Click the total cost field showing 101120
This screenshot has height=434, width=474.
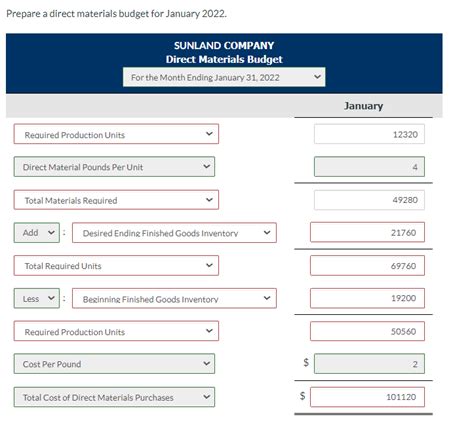(x=367, y=397)
